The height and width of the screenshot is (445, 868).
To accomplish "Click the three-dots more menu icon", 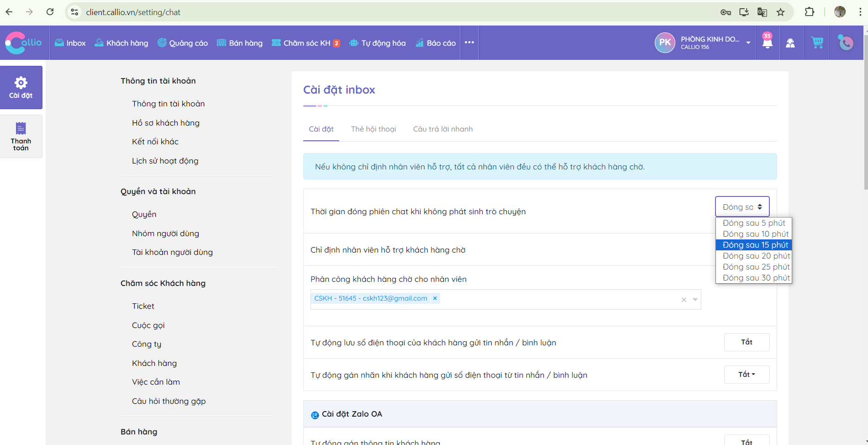I will coord(469,42).
